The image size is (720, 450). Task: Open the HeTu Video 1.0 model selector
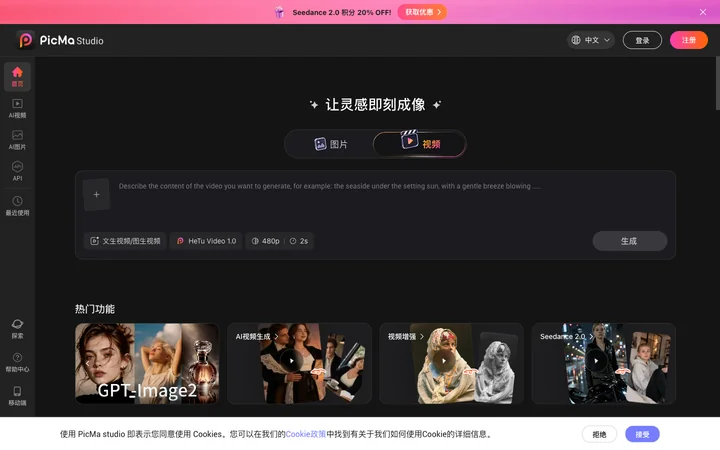[206, 241]
